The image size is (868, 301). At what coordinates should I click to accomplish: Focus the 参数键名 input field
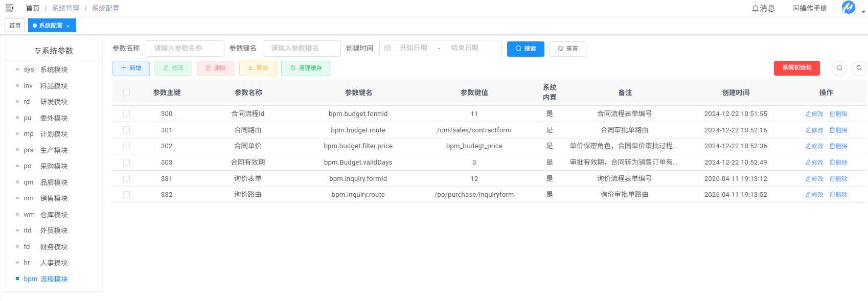tap(302, 48)
